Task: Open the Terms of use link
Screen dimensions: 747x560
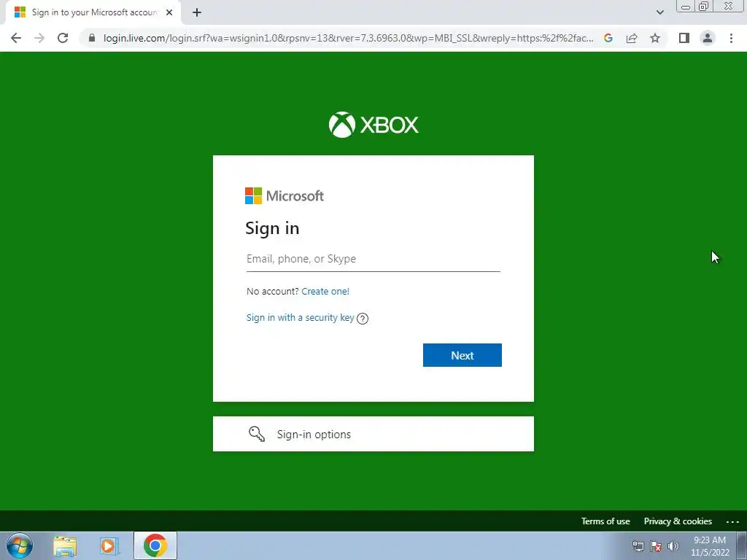Action: click(605, 521)
